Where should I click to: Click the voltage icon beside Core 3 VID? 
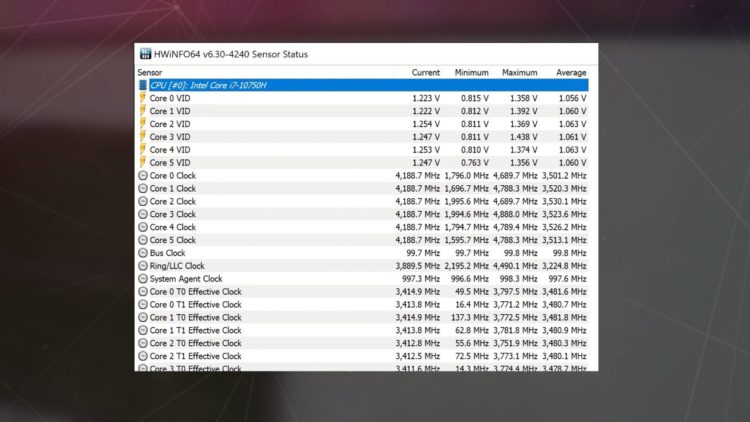point(142,137)
